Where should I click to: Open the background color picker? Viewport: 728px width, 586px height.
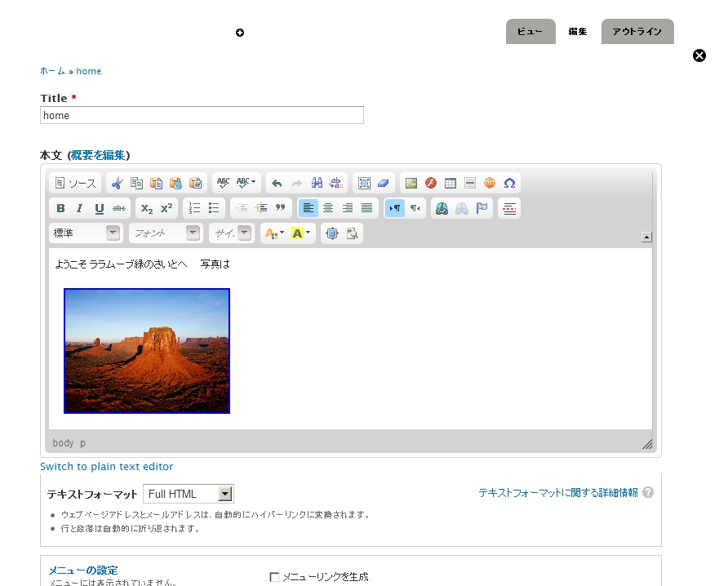[300, 233]
